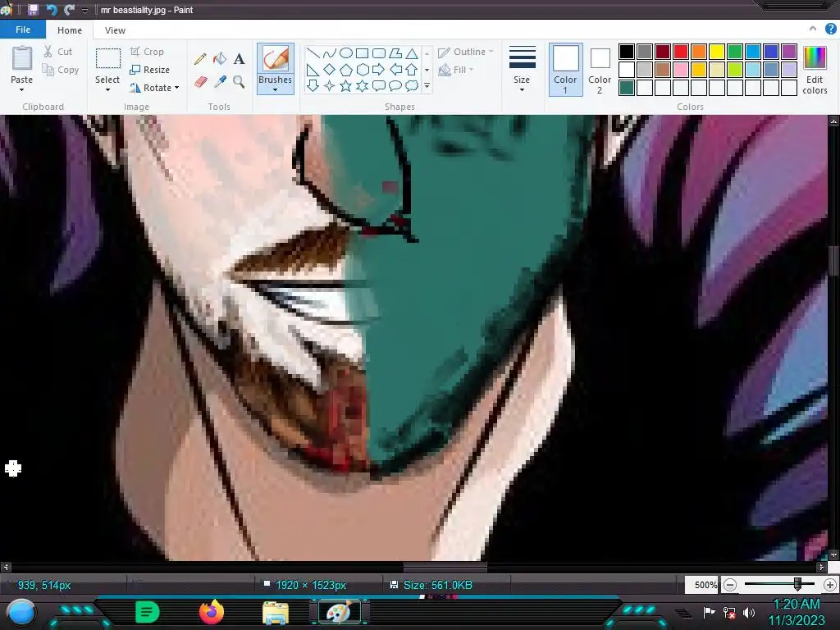Switch to the Home tab
Screen dimensions: 840x630
point(70,30)
